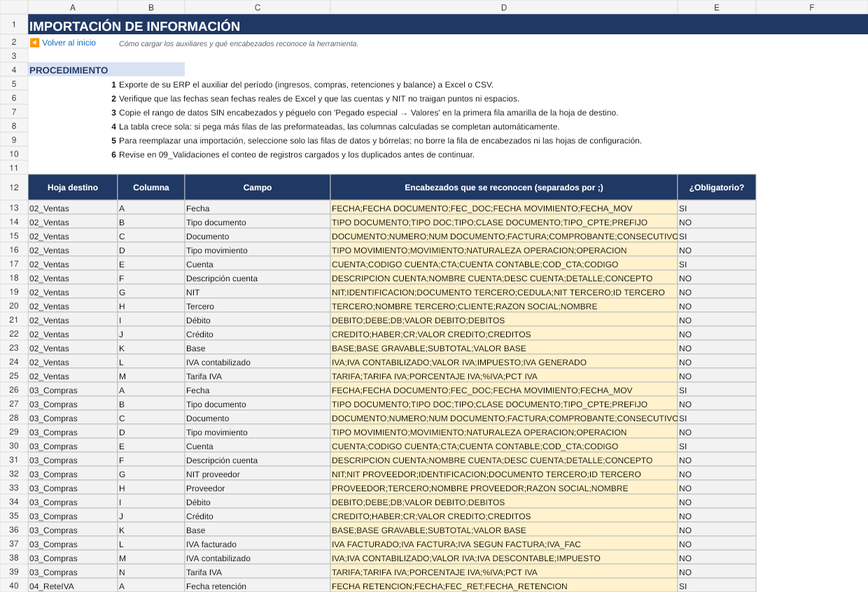
Task: Click headers cell 'PROVEEDOR;TERCERO;NOMBRE PROVEEDOR'
Action: [x=504, y=488]
